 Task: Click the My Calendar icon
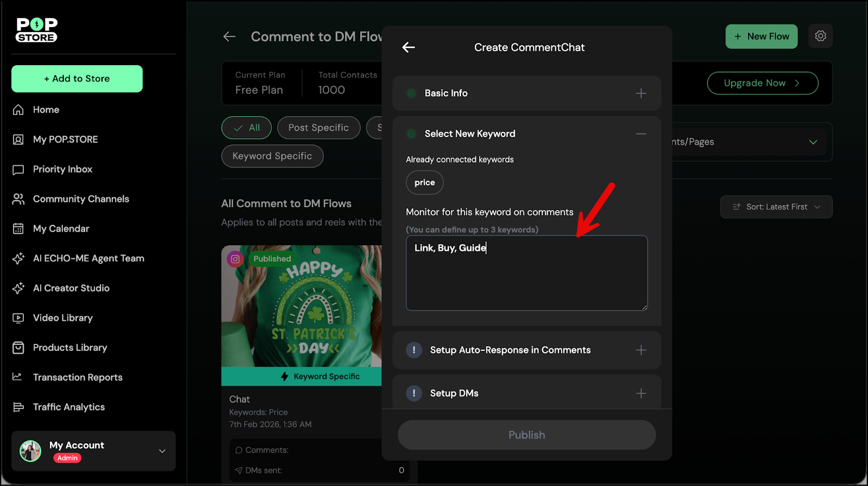tap(18, 229)
